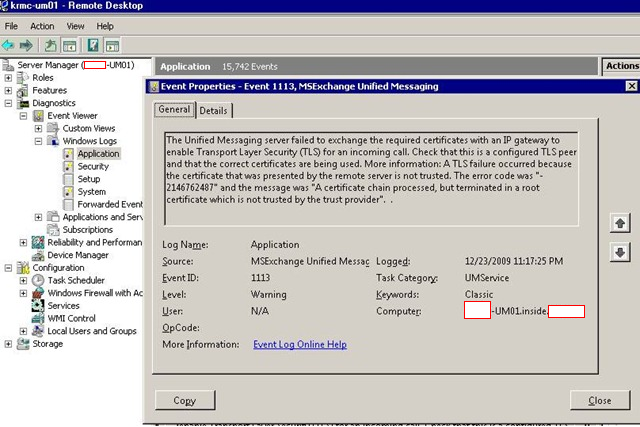
Task: Open the Action menu
Action: (x=42, y=26)
